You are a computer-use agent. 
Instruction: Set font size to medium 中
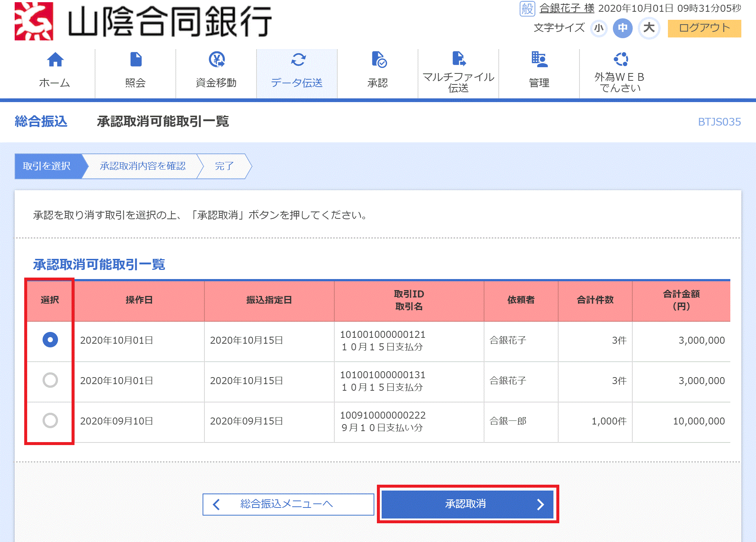623,28
